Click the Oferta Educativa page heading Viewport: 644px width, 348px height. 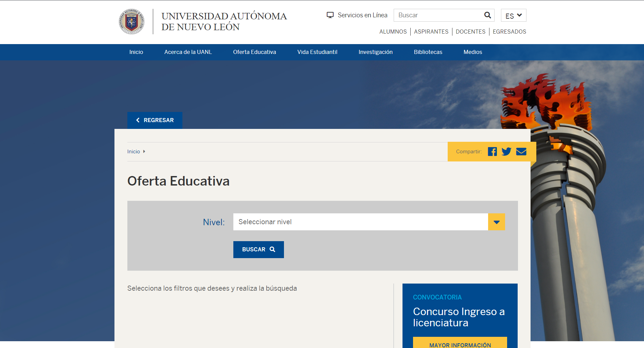pyautogui.click(x=178, y=181)
